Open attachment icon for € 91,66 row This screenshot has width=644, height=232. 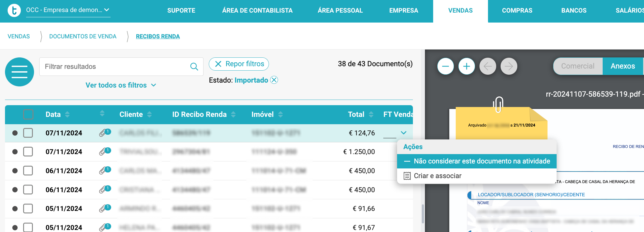point(105,208)
